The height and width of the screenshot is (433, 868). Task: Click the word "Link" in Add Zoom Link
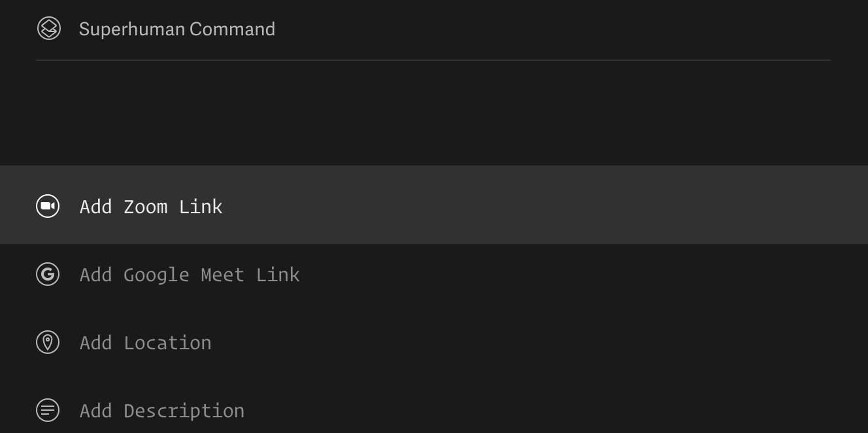(x=201, y=207)
